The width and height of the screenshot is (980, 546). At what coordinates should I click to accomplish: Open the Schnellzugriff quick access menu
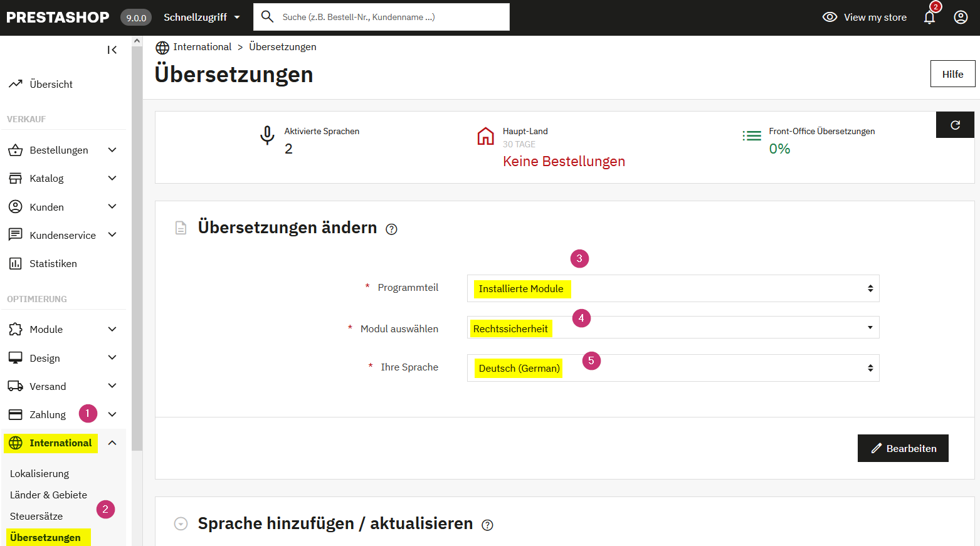click(x=201, y=18)
